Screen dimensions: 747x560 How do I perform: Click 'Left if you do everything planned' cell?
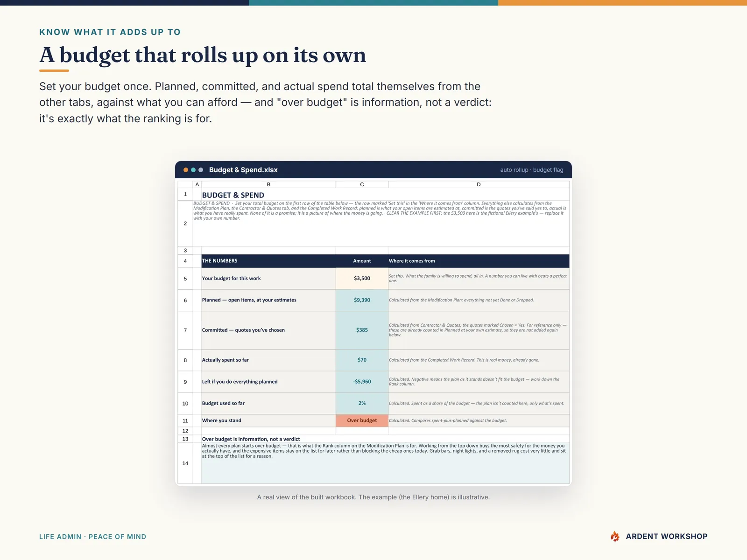[268, 382]
